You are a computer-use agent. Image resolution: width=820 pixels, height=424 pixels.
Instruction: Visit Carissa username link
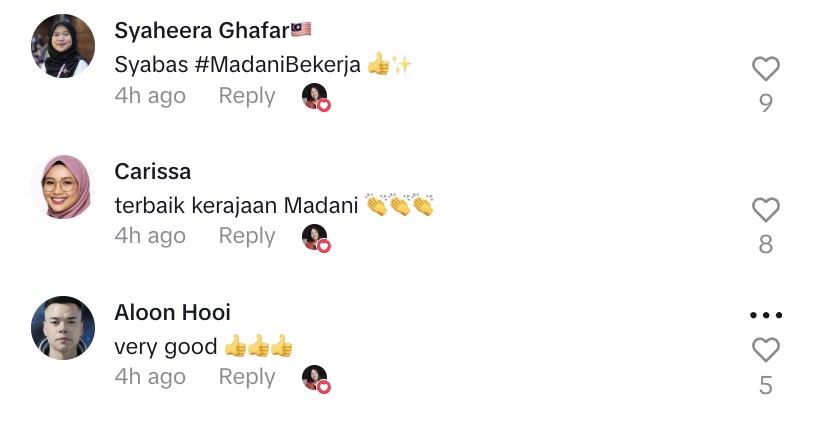click(153, 171)
